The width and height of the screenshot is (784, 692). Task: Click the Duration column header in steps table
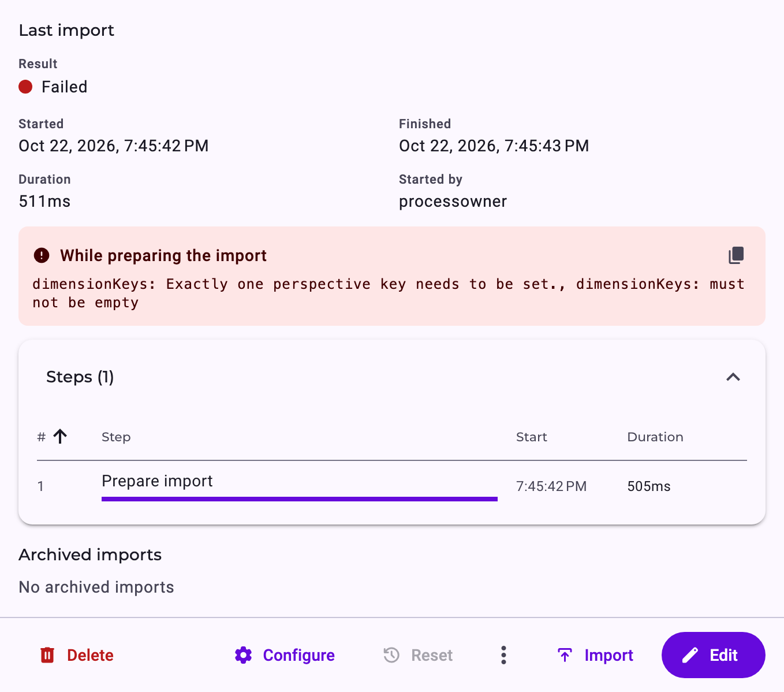point(655,437)
